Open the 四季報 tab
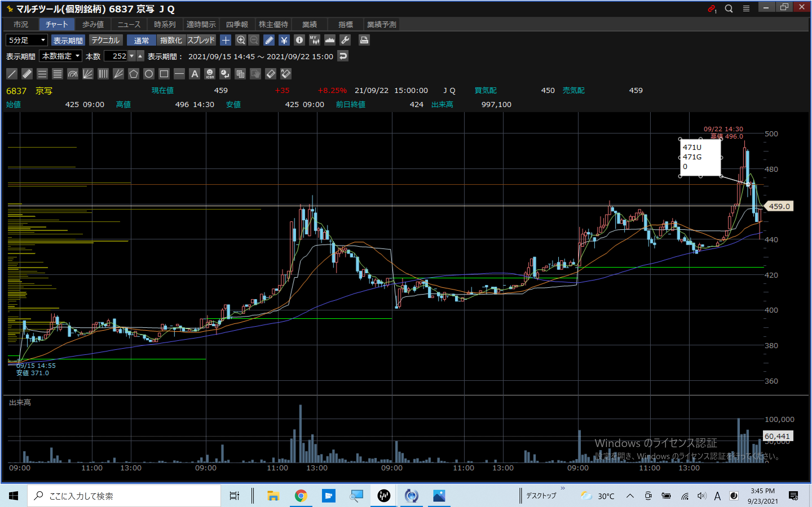The width and height of the screenshot is (812, 507). [x=237, y=25]
